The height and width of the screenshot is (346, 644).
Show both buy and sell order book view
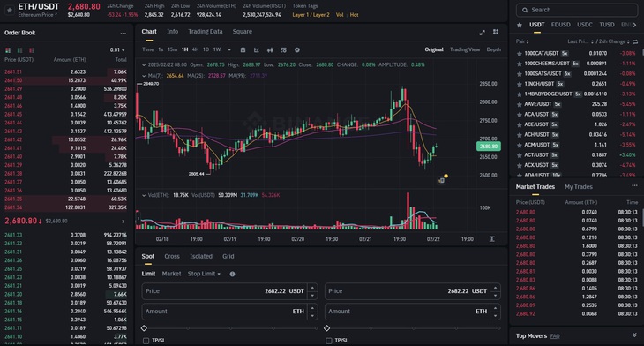[x=8, y=50]
